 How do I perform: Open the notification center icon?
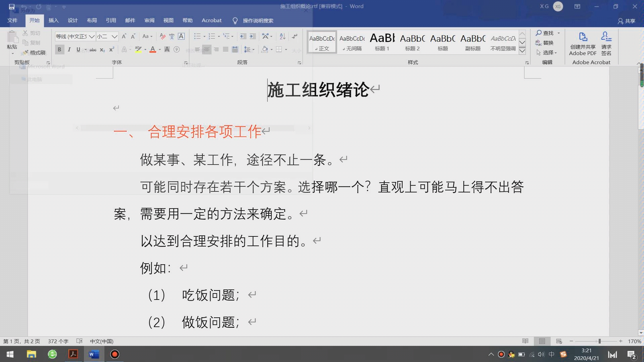[632, 355]
